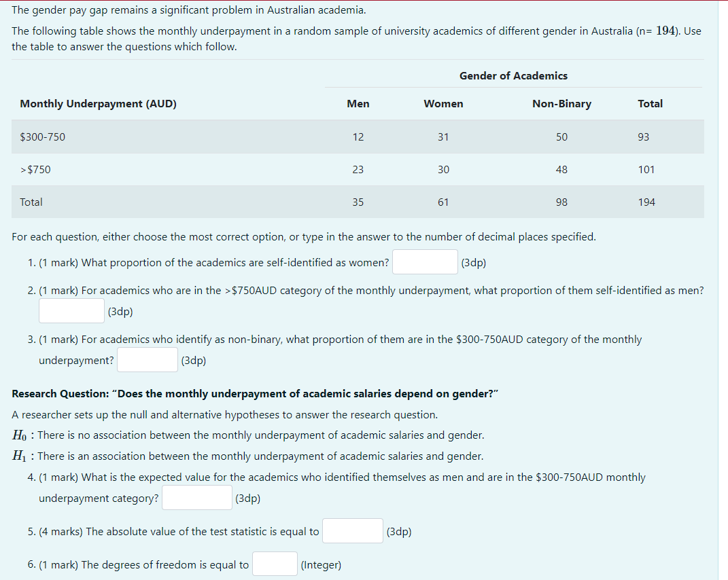This screenshot has height=580, width=728.
Task: Click the cell value 12
Action: [x=358, y=137]
